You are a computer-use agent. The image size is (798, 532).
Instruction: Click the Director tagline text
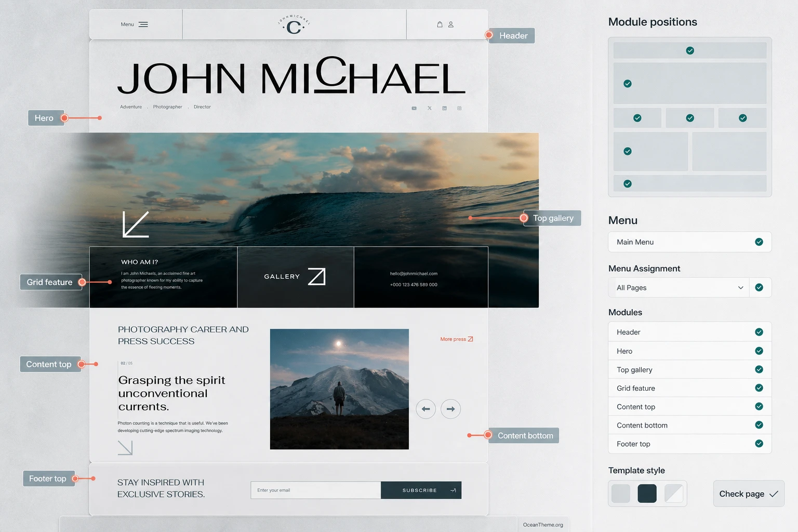point(202,107)
